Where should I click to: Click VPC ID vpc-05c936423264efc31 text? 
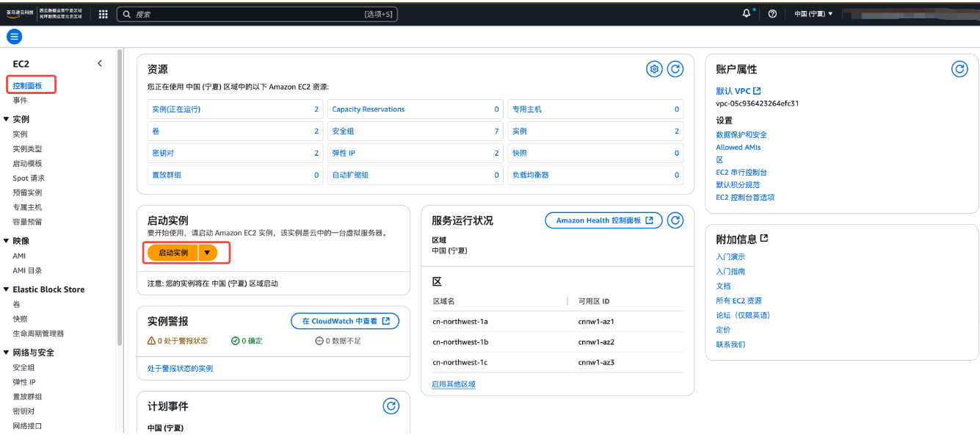pos(757,104)
